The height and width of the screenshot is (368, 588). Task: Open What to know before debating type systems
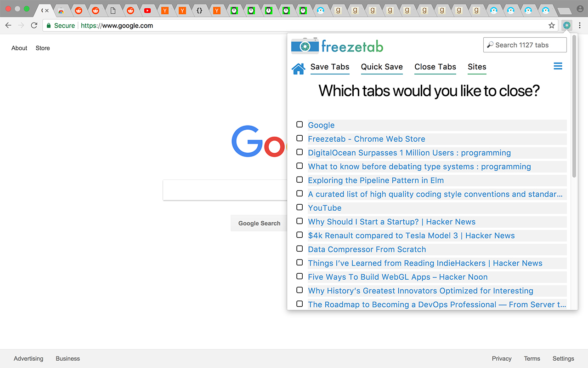click(x=419, y=167)
